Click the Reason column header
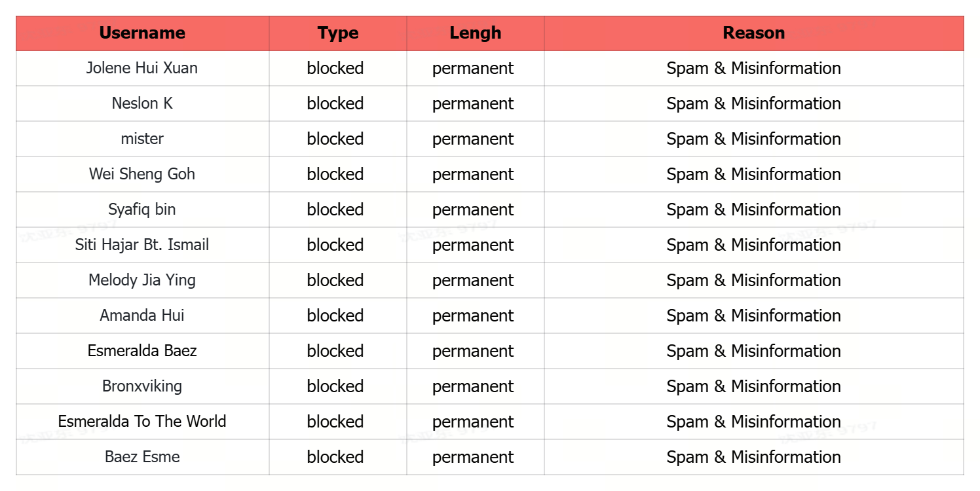The width and height of the screenshot is (980, 491). point(753,33)
